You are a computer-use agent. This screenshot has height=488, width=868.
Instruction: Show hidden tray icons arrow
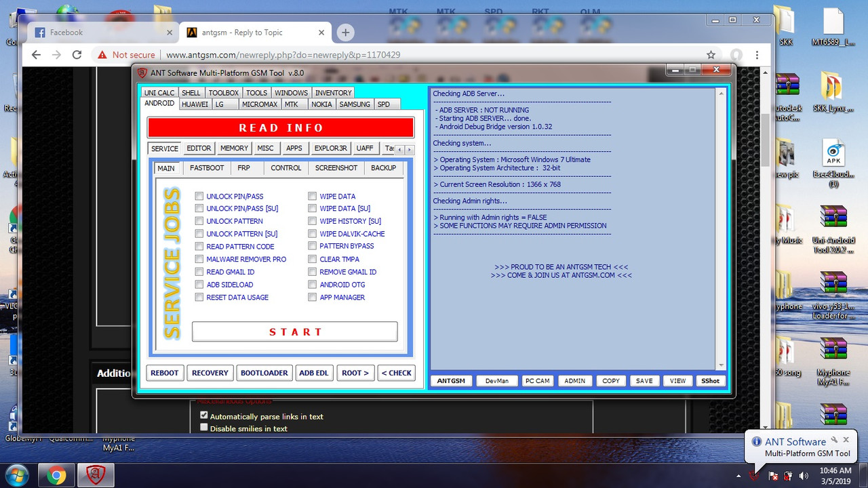739,476
